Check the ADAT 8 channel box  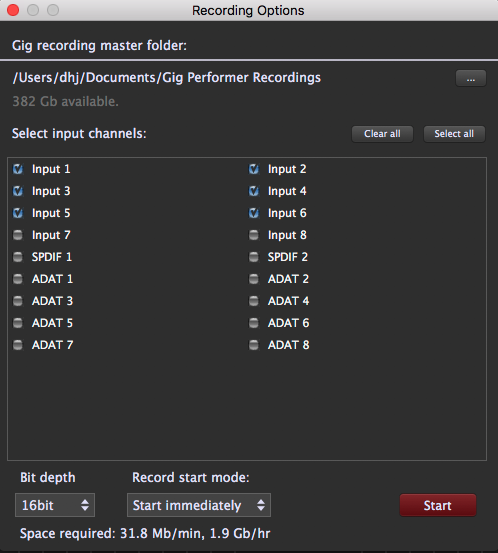(x=254, y=345)
